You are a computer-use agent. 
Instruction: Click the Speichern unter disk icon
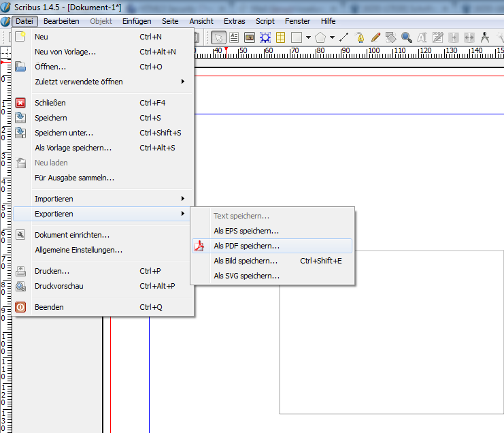(20, 133)
